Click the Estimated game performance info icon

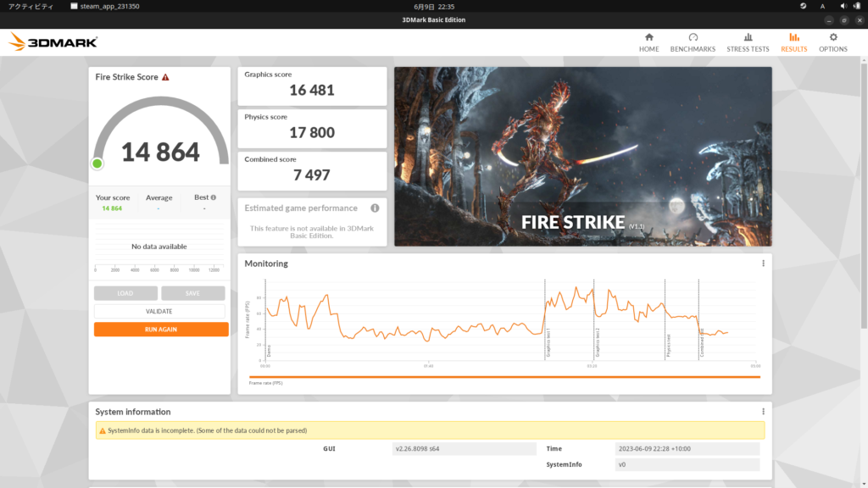pos(375,208)
